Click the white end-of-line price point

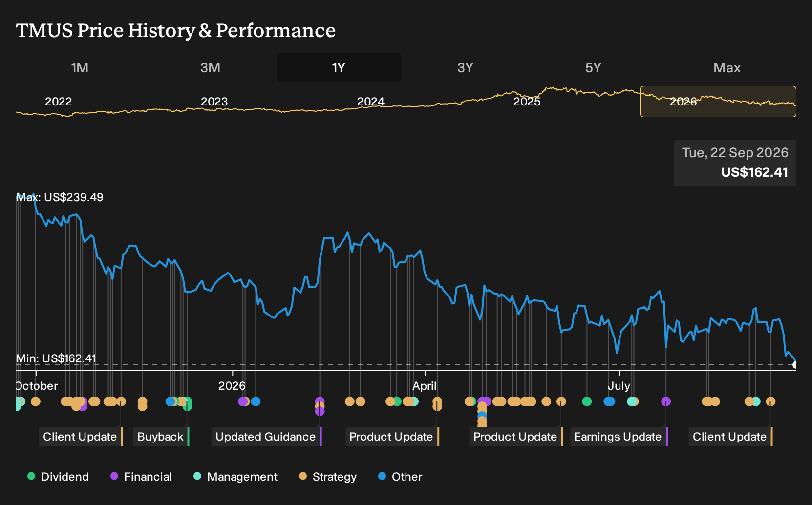(796, 365)
